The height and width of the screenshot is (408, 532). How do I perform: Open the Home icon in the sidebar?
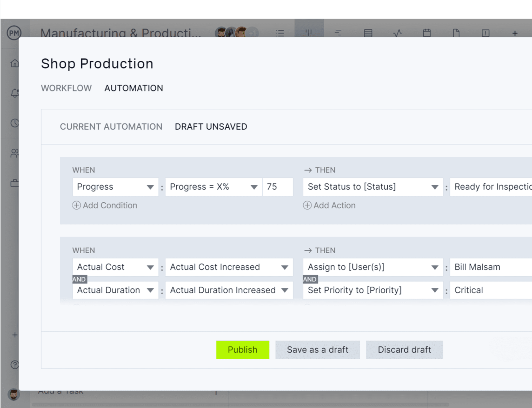15,64
